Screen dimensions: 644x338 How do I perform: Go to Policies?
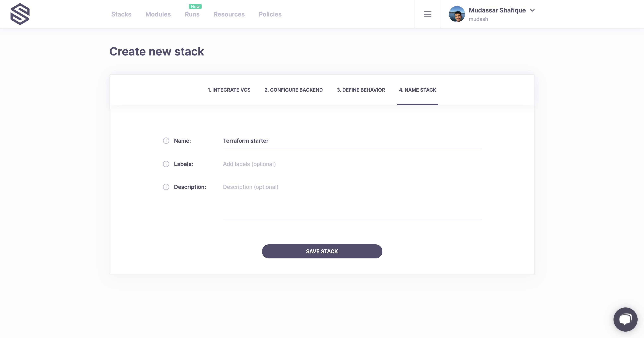[270, 14]
